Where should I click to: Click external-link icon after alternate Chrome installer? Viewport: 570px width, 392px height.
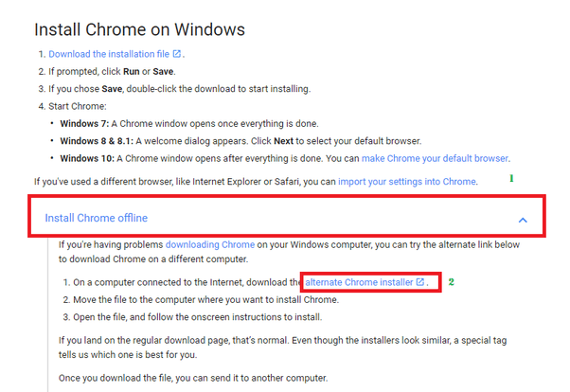click(419, 282)
